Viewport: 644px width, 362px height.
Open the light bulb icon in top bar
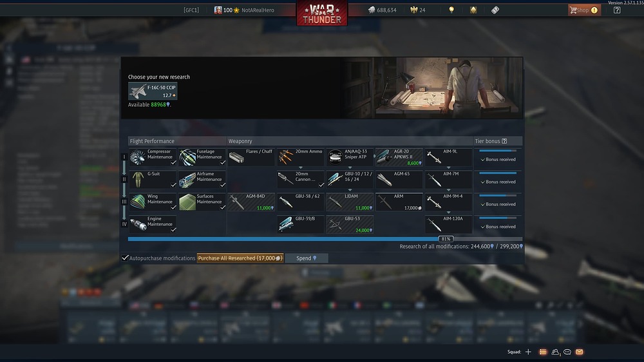click(451, 10)
